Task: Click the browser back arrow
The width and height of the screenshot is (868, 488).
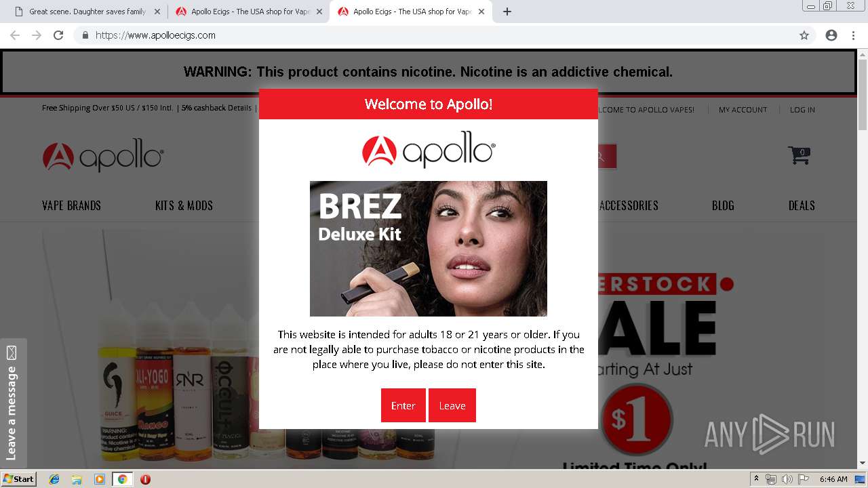Action: pyautogui.click(x=15, y=35)
